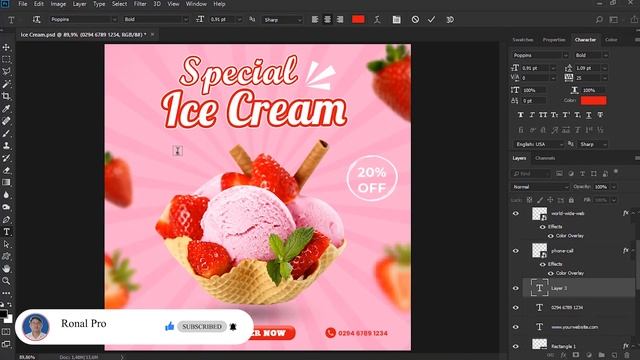Viewport: 640px width, 360px height.
Task: Right align the text
Action: 340,20
